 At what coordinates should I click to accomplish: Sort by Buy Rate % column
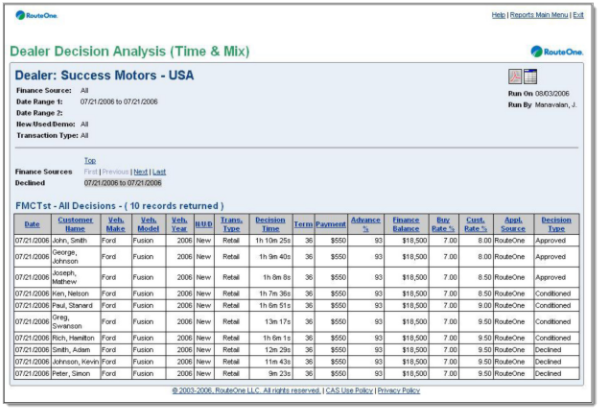click(443, 224)
